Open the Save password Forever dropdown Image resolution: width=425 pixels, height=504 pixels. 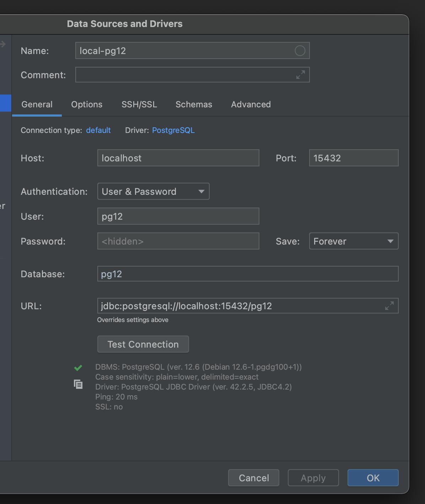pos(354,241)
